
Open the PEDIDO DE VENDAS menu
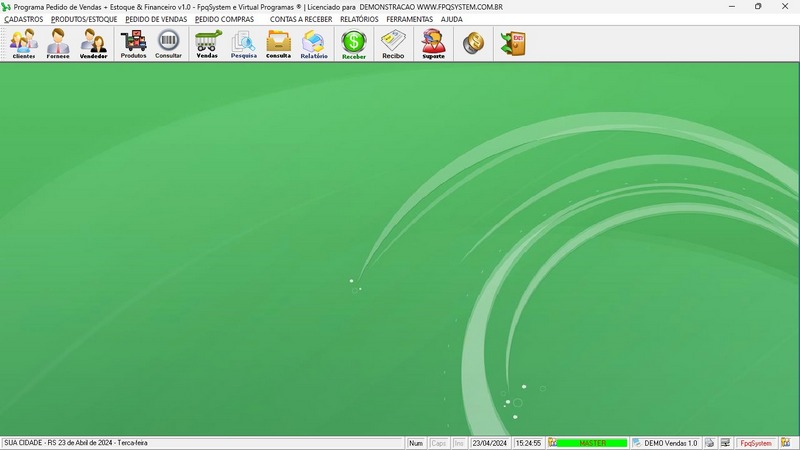pos(156,19)
